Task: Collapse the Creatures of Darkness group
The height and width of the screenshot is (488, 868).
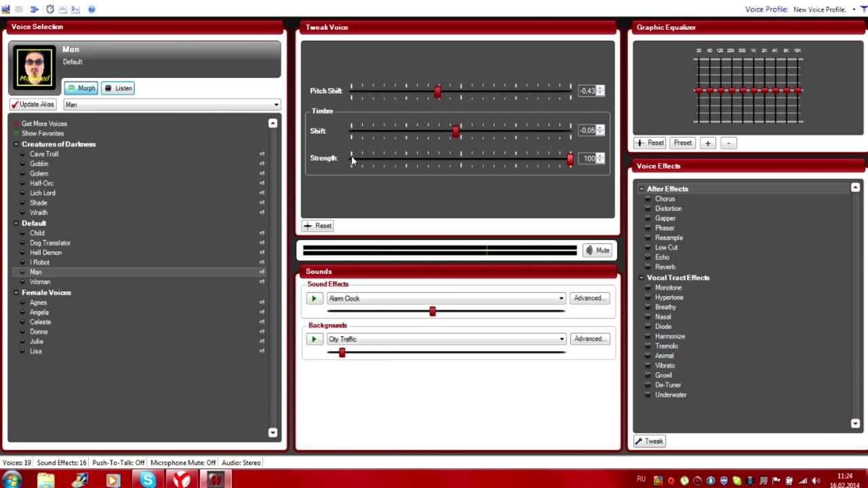Action: click(x=16, y=144)
